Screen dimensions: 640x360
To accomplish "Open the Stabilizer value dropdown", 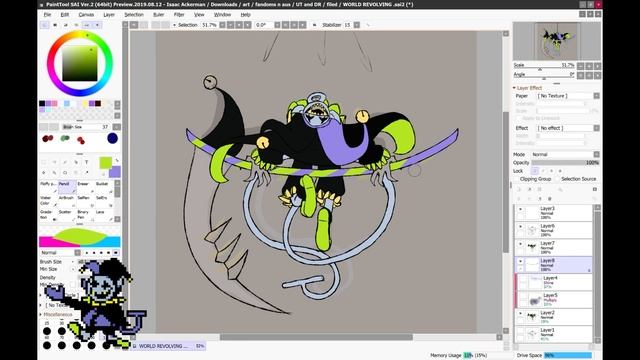I will pyautogui.click(x=357, y=25).
